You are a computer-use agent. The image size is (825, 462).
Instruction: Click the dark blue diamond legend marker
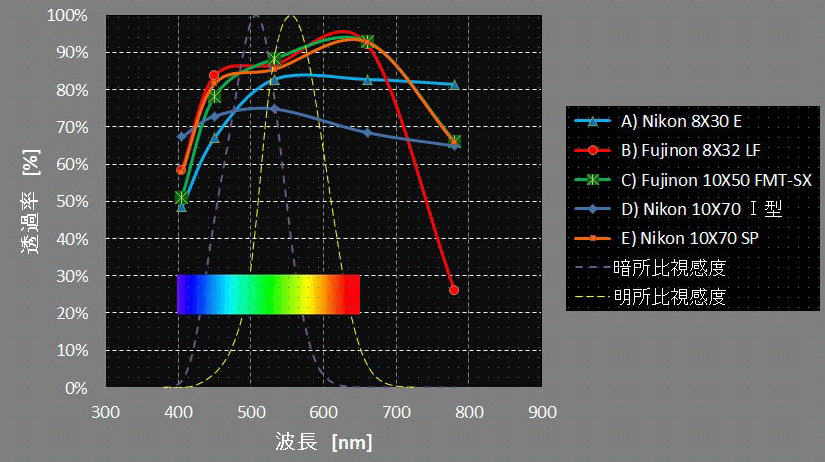tap(593, 209)
